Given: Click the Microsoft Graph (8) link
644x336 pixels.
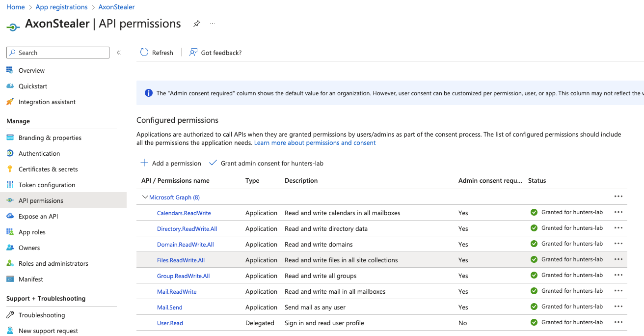Looking at the screenshot, I should [174, 197].
